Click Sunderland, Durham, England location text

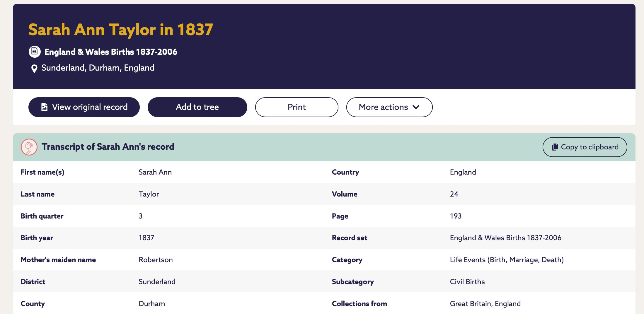[x=98, y=68]
